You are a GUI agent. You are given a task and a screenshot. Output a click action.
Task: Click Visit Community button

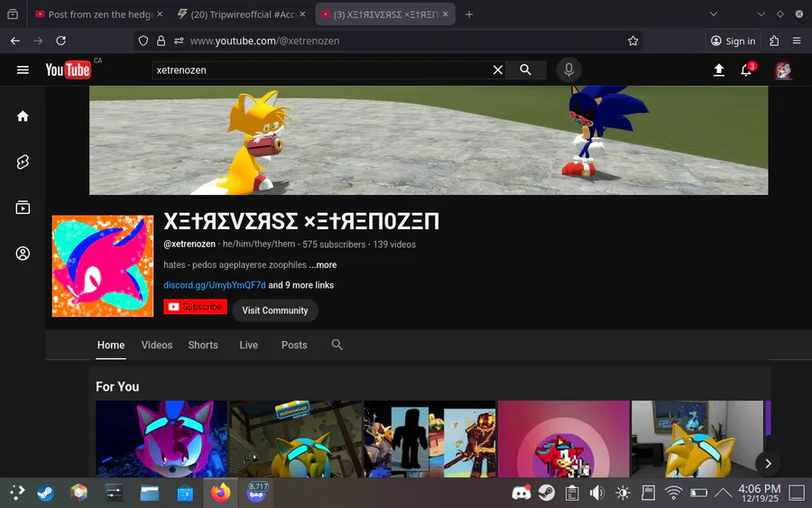pos(275,310)
